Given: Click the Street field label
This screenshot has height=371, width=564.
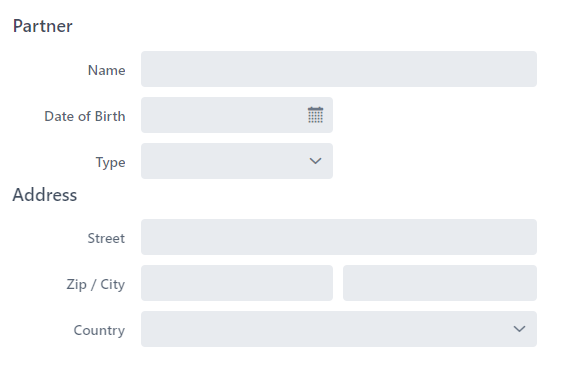Looking at the screenshot, I should (x=106, y=238).
